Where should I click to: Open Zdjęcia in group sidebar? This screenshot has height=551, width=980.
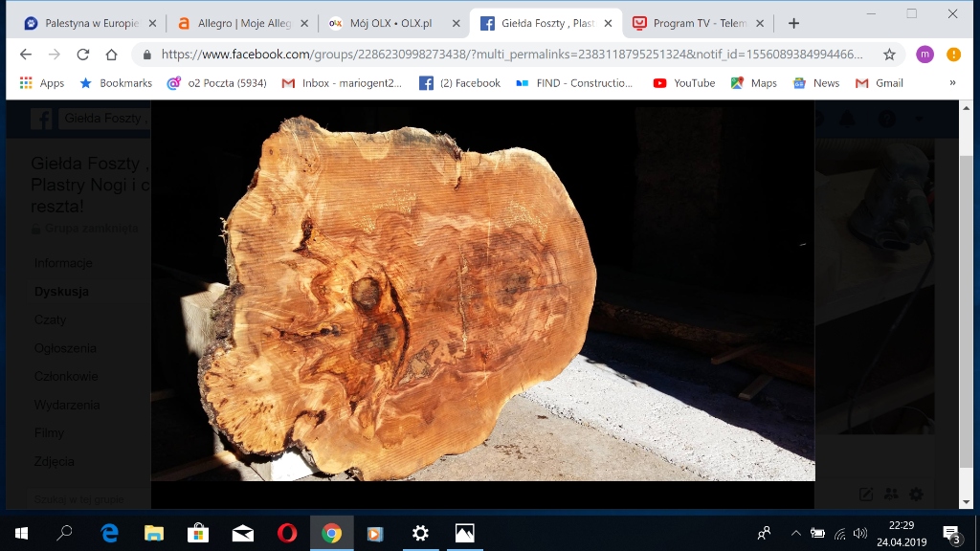54,462
